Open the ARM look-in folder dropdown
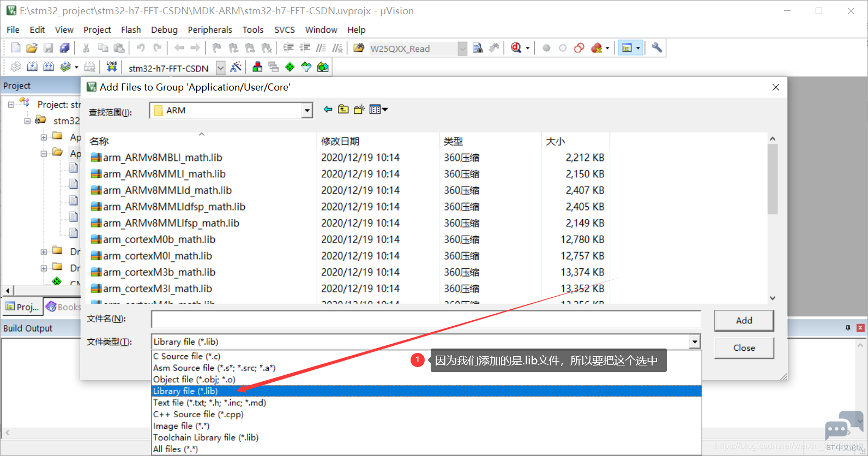Image resolution: width=868 pixels, height=456 pixels. click(x=307, y=110)
